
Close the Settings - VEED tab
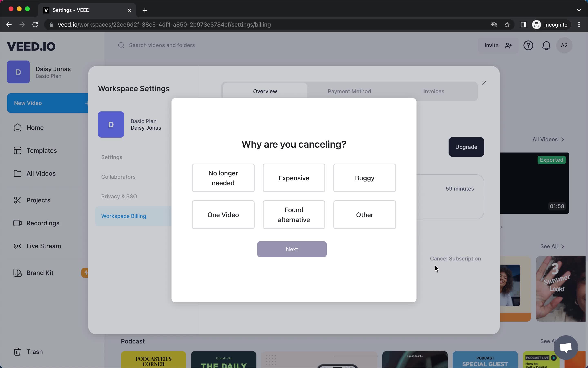(x=129, y=10)
